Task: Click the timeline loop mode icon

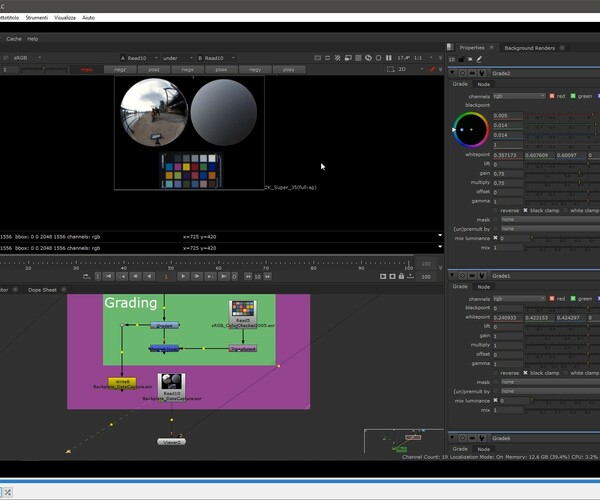Action: coord(87,276)
